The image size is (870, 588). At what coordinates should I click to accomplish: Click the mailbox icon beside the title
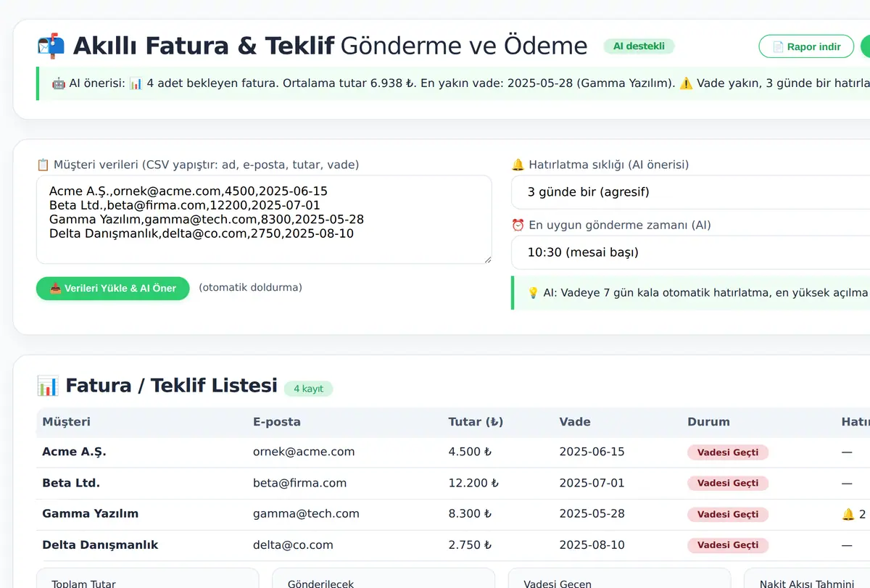tap(51, 46)
